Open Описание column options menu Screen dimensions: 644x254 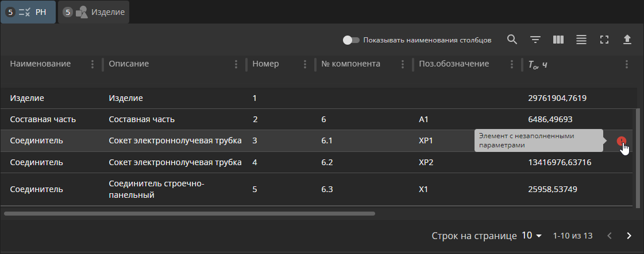236,64
